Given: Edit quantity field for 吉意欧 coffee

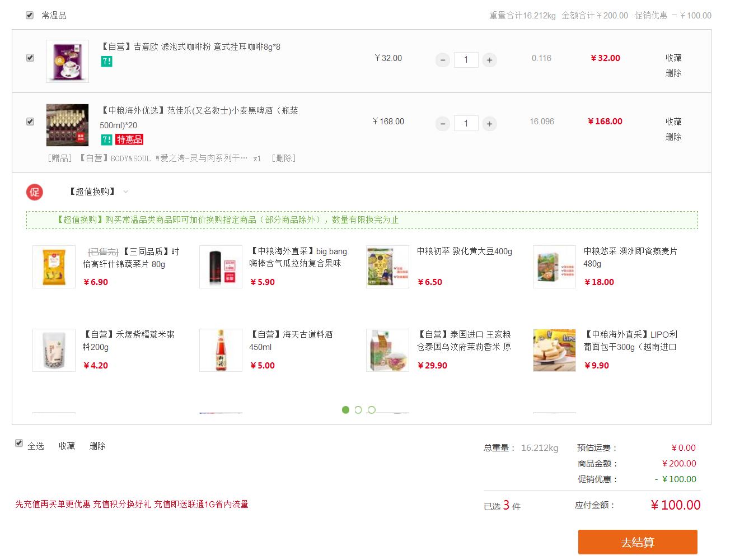Looking at the screenshot, I should [466, 60].
